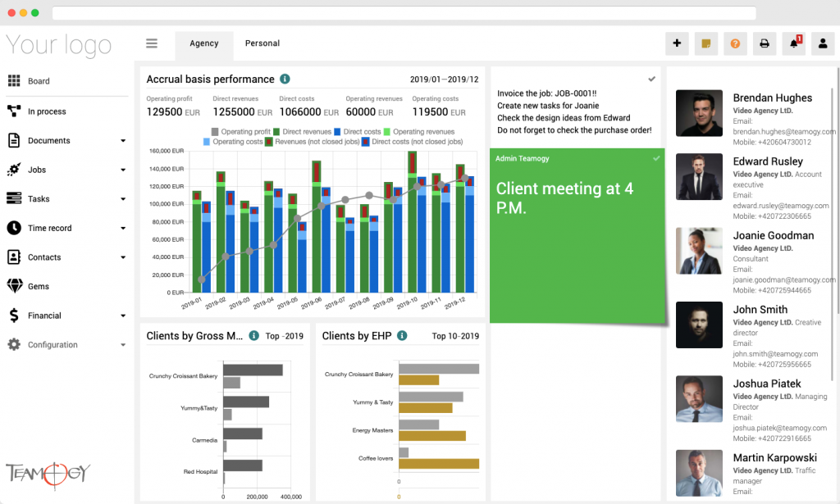The width and height of the screenshot is (840, 504).
Task: Click the printer icon
Action: (765, 43)
